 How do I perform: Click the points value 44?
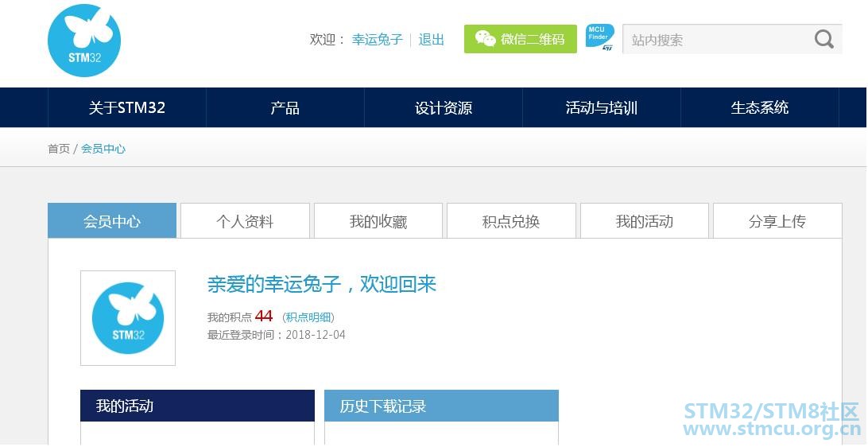pos(264,317)
